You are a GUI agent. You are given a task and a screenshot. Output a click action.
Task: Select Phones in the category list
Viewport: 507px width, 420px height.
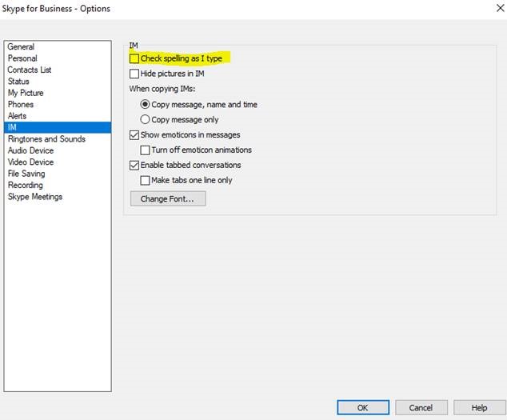click(58, 105)
